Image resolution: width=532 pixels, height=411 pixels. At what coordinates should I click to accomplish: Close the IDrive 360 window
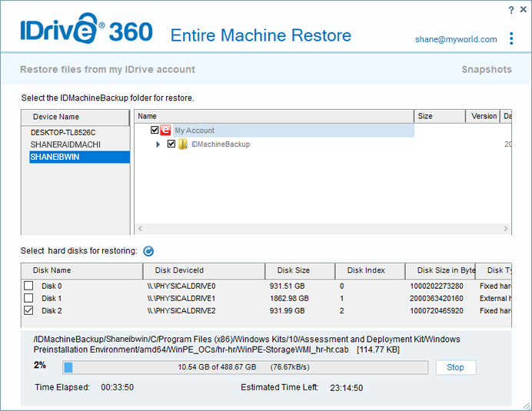[x=524, y=9]
